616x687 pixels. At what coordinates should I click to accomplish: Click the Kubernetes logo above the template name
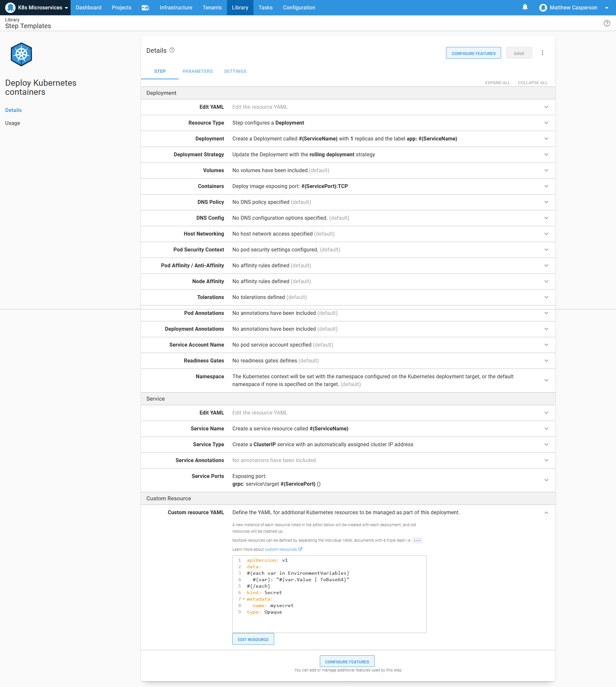[21, 54]
